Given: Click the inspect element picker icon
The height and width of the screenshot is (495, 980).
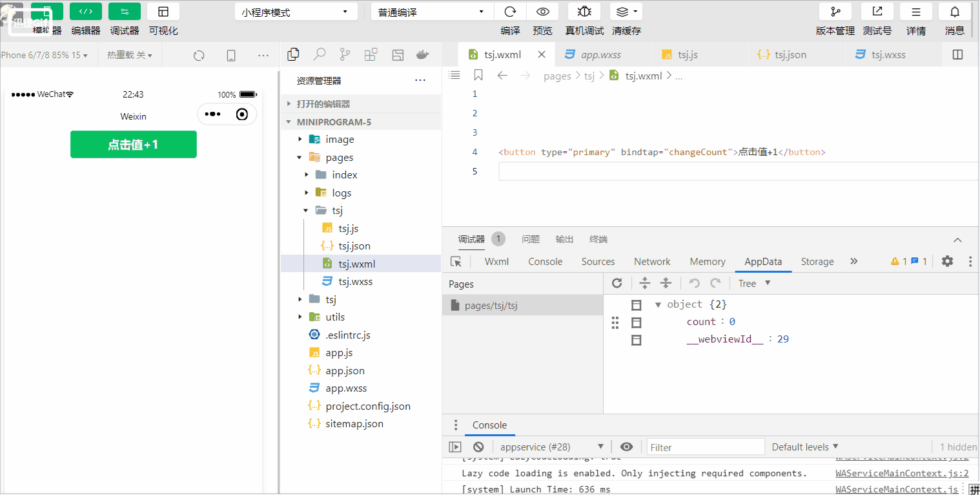Looking at the screenshot, I should click(456, 262).
